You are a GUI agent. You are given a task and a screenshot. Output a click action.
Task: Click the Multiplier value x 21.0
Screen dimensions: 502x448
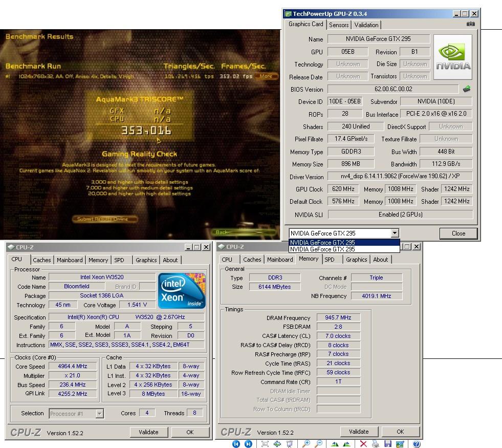point(73,375)
